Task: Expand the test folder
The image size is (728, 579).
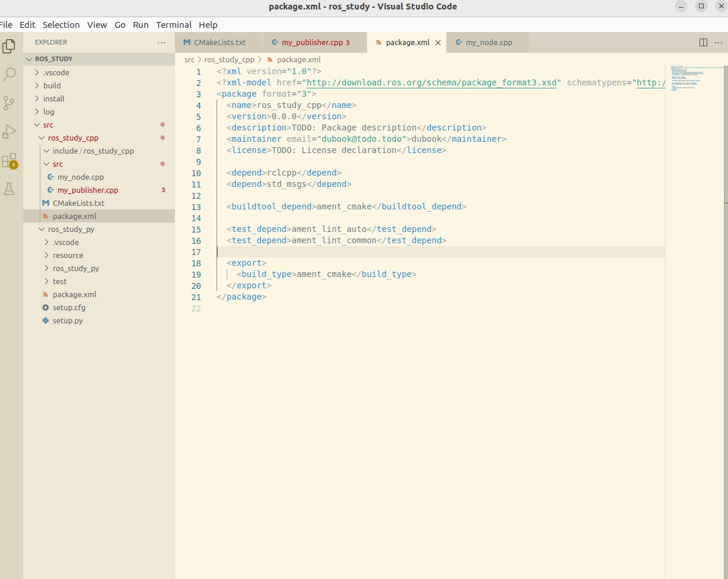Action: tap(99, 281)
